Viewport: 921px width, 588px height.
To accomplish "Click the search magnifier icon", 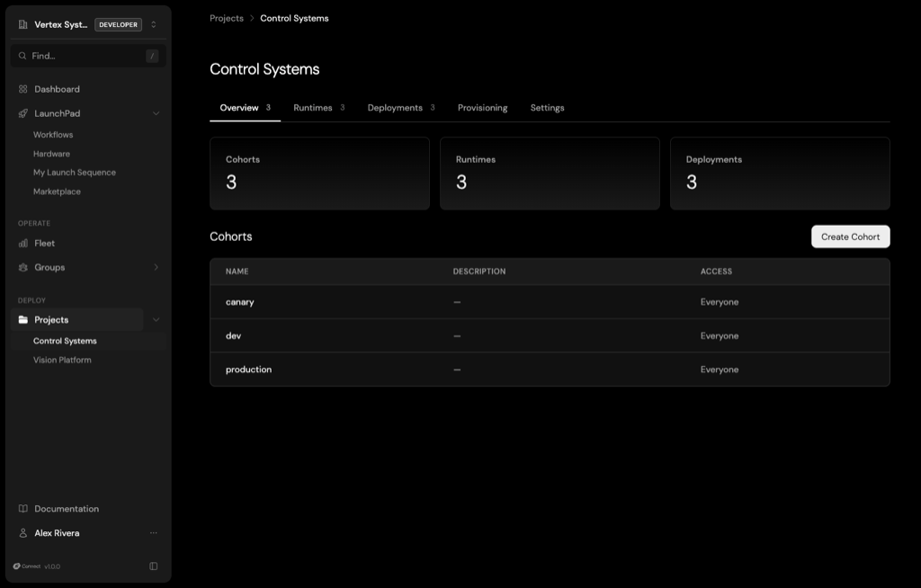I will 22,56.
